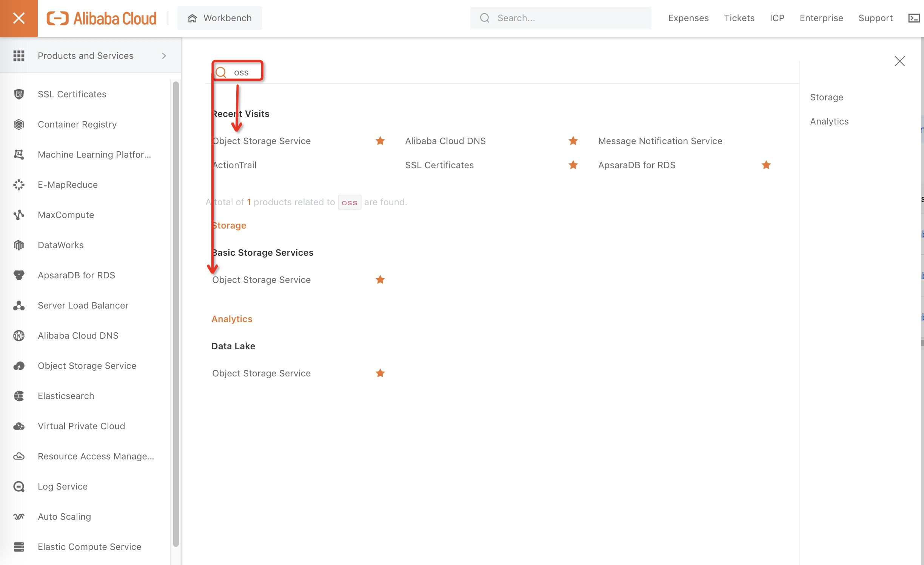Unstar Object Storage Service under Data Lake
This screenshot has height=565, width=924.
coord(380,373)
